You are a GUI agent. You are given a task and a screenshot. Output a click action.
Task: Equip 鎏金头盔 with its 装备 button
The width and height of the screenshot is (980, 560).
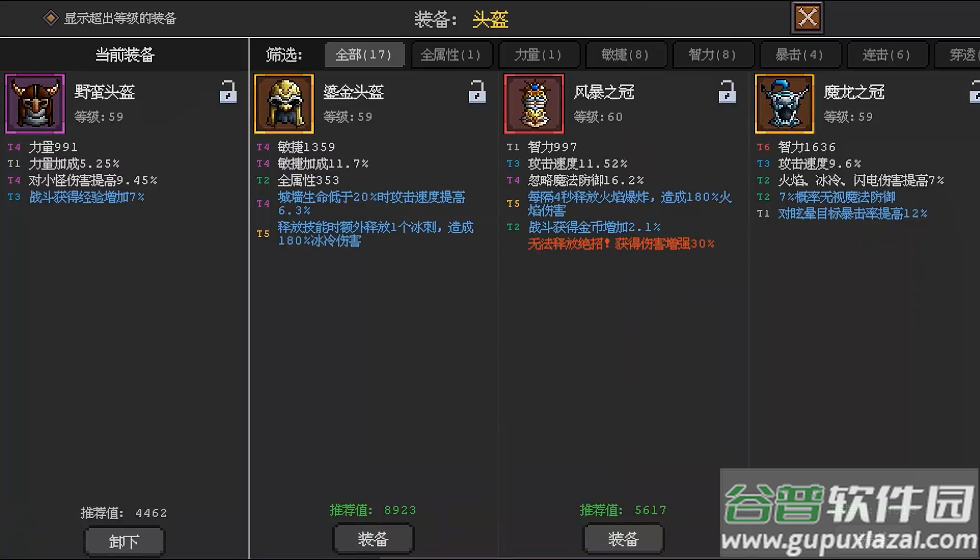pyautogui.click(x=374, y=539)
